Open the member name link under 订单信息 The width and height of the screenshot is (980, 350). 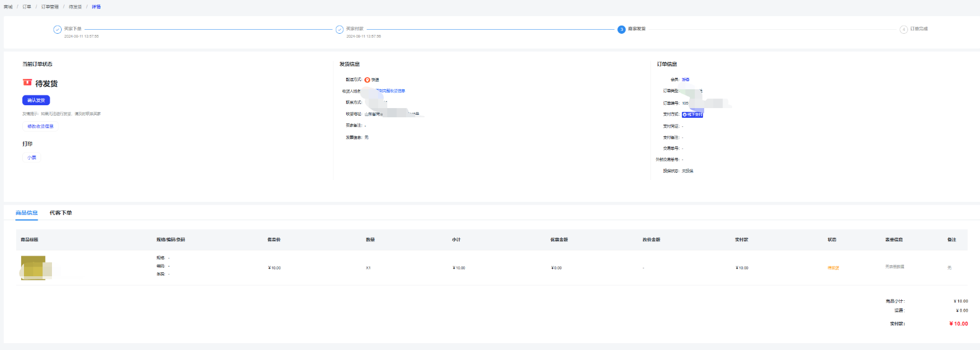click(685, 80)
